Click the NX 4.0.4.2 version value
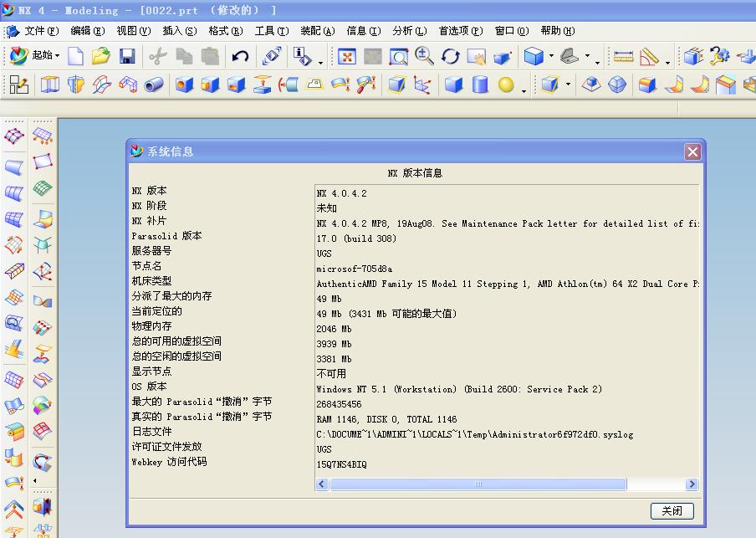 pos(341,193)
